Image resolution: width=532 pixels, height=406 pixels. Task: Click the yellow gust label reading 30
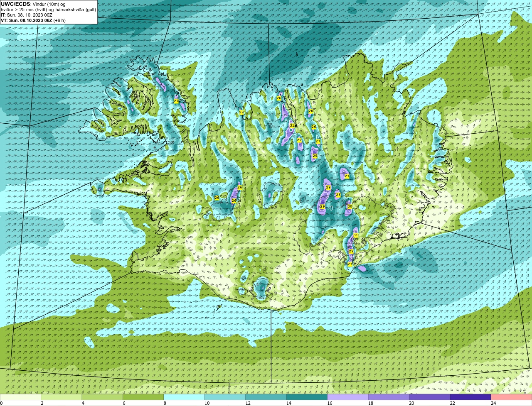350,206
